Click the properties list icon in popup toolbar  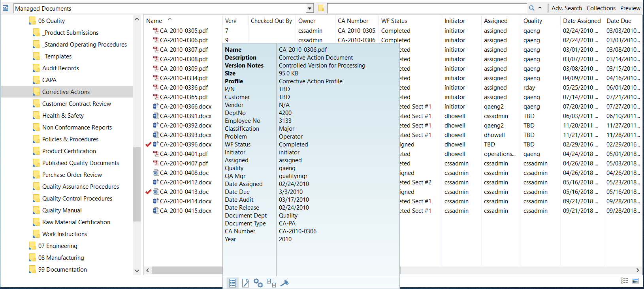pos(232,283)
